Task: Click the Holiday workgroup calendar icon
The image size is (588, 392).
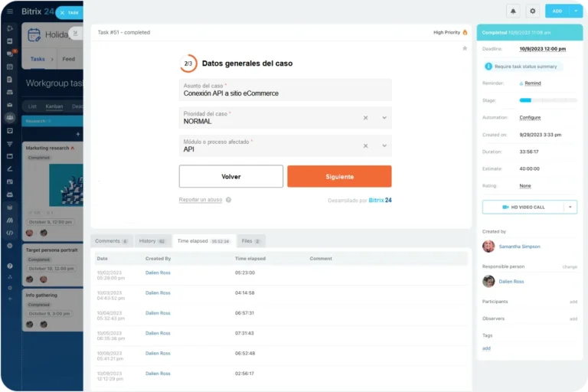Action: pyautogui.click(x=34, y=34)
